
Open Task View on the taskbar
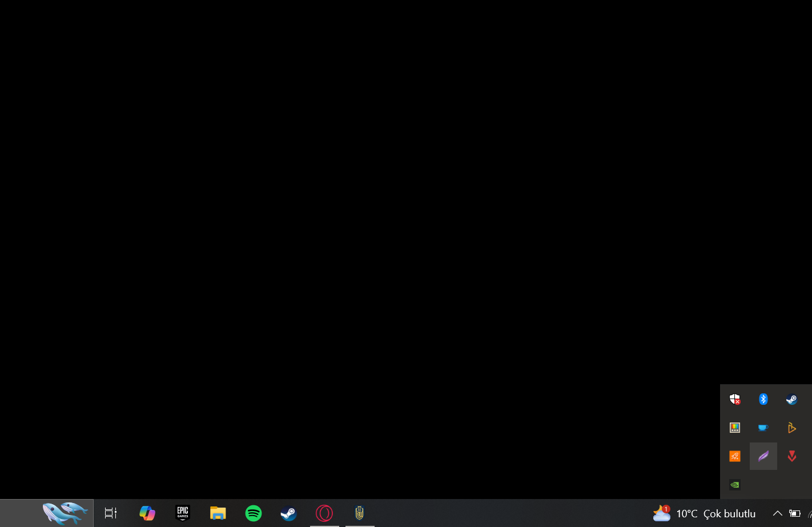[x=111, y=513]
